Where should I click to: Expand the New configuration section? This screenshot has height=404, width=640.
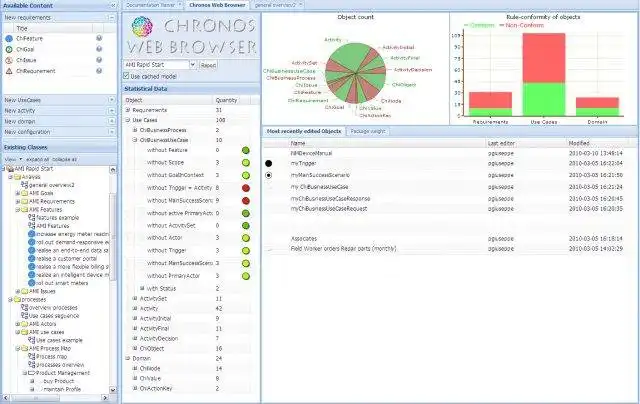point(111,132)
